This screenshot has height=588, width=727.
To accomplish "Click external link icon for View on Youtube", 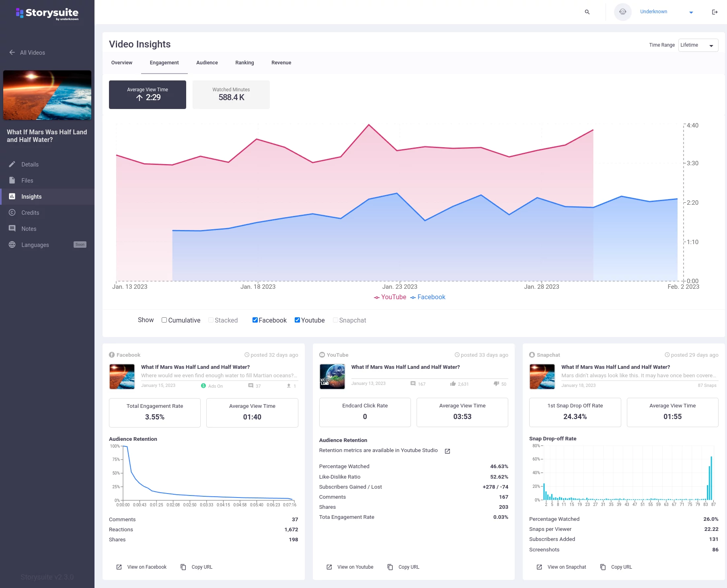I will click(329, 567).
